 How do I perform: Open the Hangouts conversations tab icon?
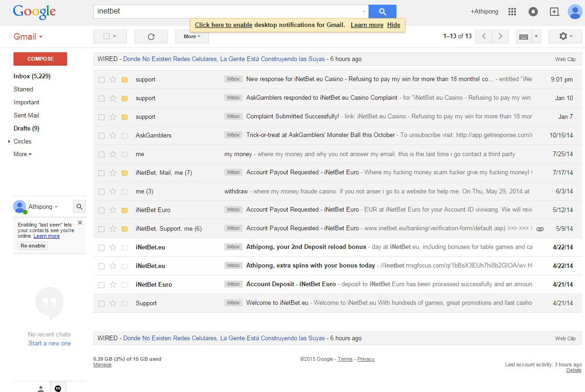click(x=58, y=388)
